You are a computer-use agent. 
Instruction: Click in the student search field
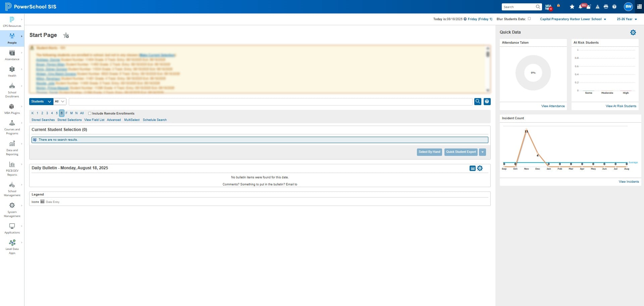point(270,101)
